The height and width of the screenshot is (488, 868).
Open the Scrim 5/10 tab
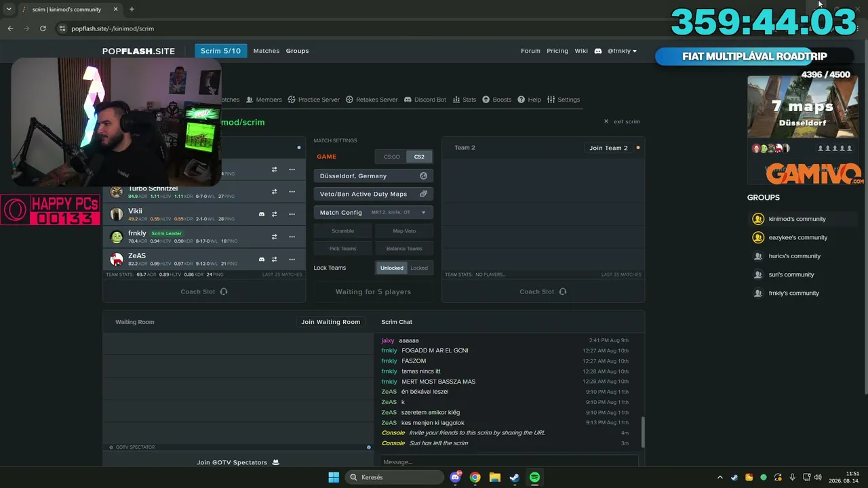tap(221, 51)
